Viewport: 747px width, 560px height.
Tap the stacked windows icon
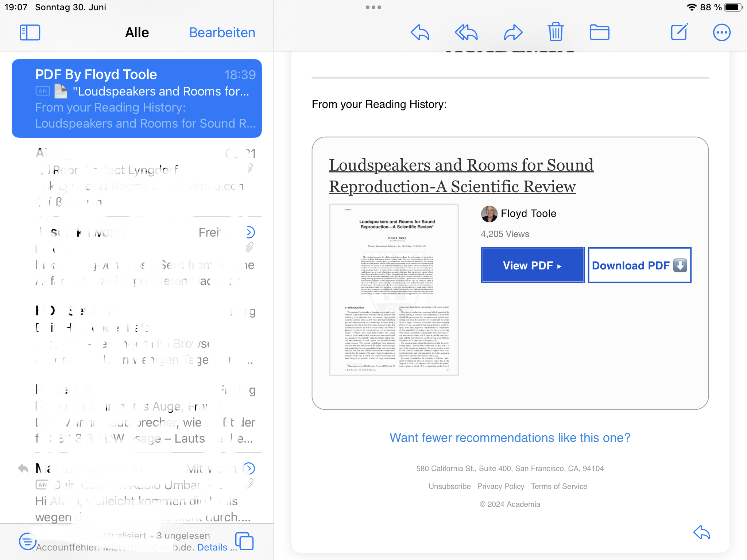pos(244,541)
